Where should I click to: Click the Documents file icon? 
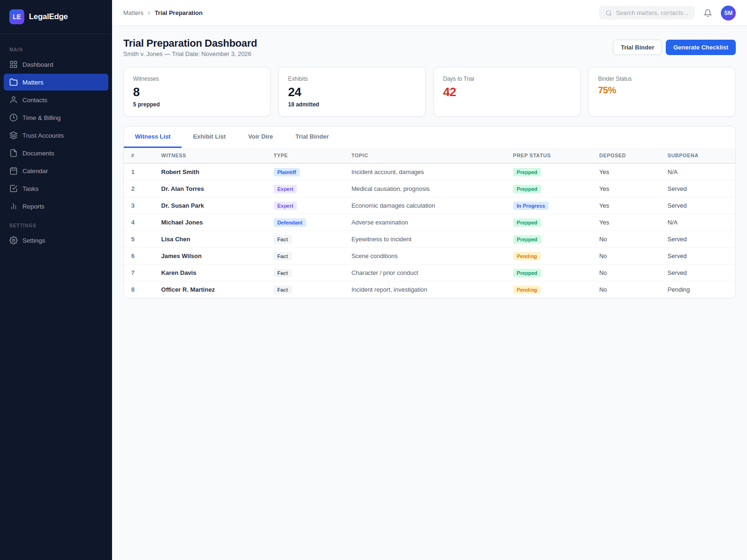14,153
